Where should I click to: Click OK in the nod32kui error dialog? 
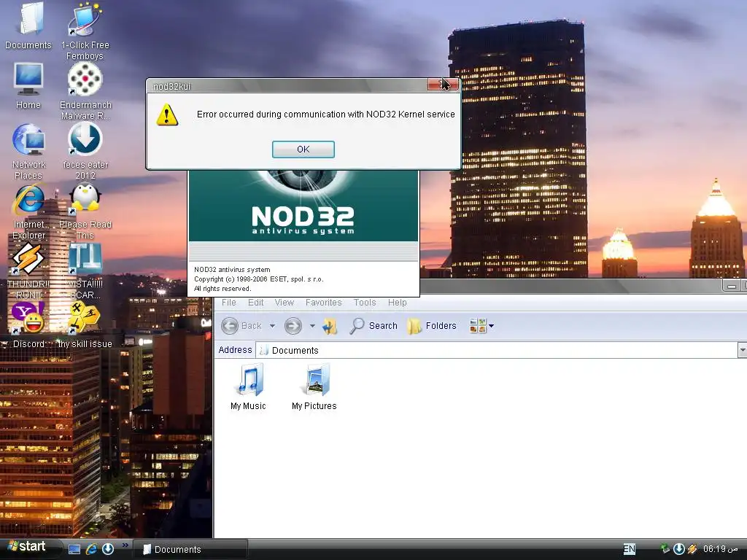coord(303,149)
